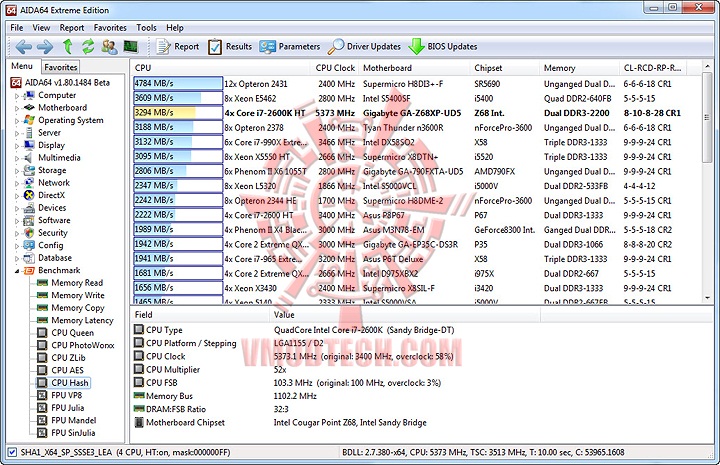Expand the Storage node arrow
720x465 pixels.
17,171
